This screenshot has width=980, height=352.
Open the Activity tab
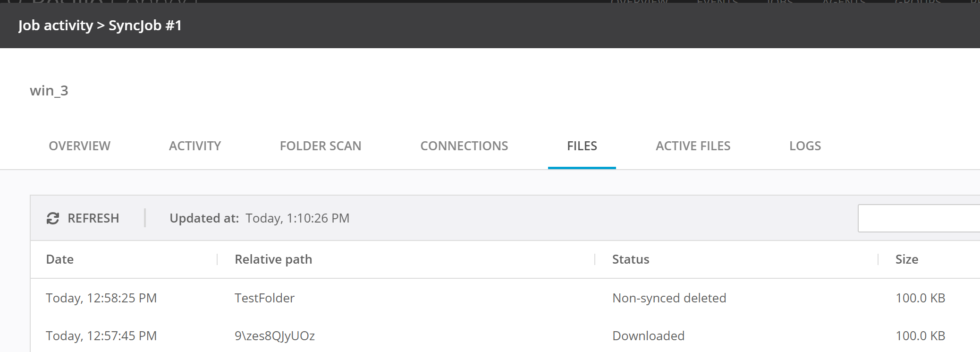(195, 146)
